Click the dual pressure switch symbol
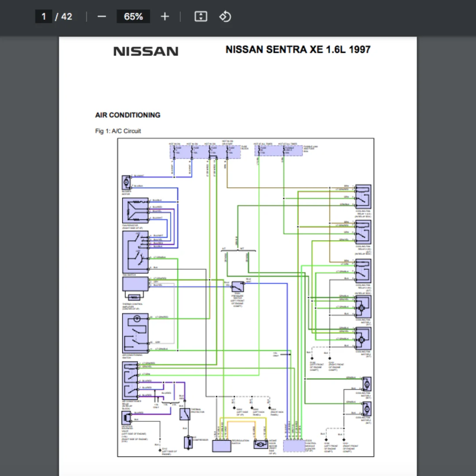 (x=238, y=286)
